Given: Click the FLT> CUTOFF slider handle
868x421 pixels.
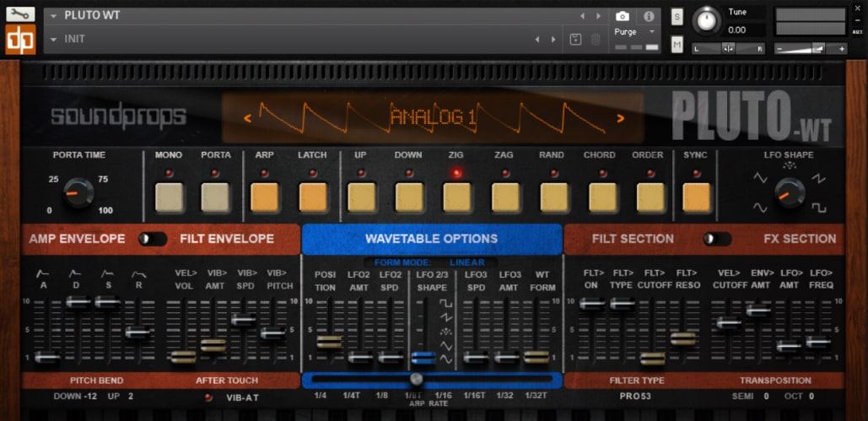Looking at the screenshot, I should (653, 359).
